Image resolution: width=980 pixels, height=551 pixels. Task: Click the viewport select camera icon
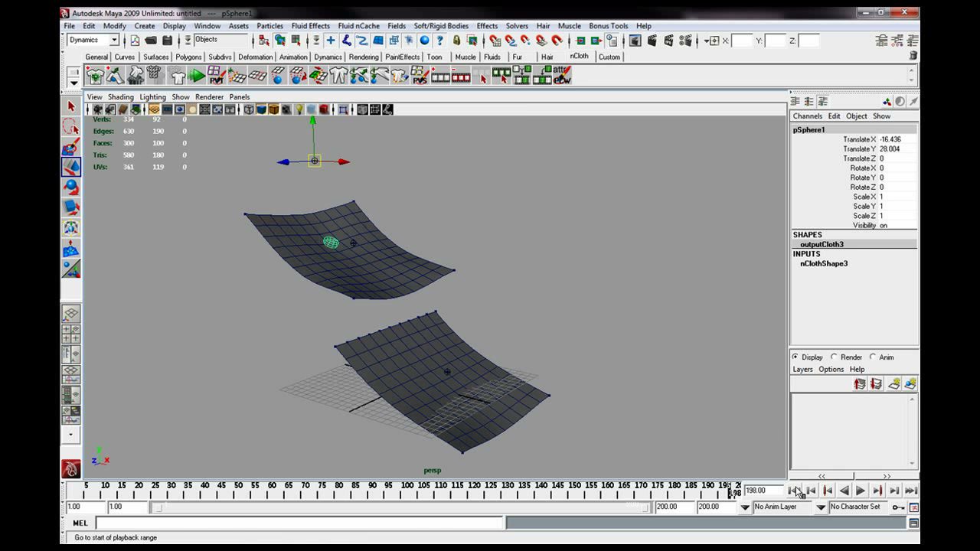(97, 109)
